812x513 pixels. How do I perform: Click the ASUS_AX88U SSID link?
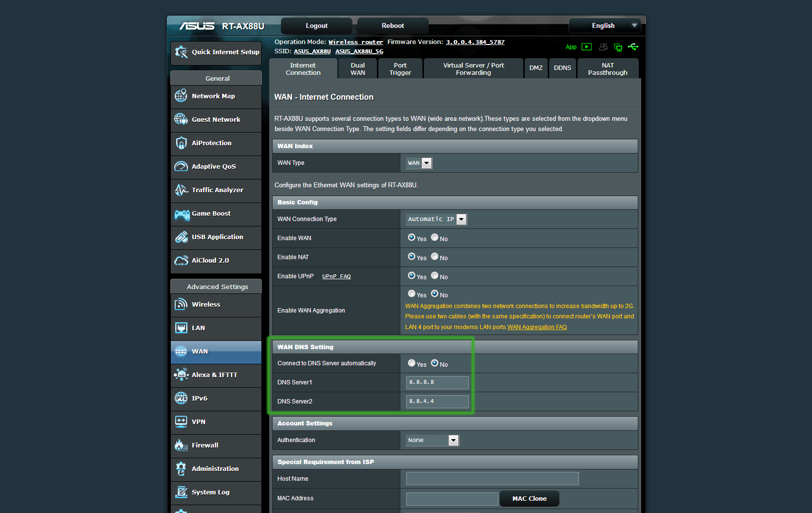click(312, 51)
